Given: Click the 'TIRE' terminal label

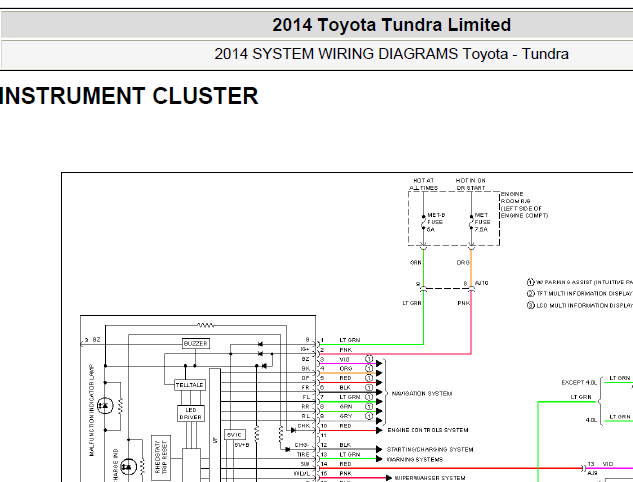Looking at the screenshot, I should (303, 455).
